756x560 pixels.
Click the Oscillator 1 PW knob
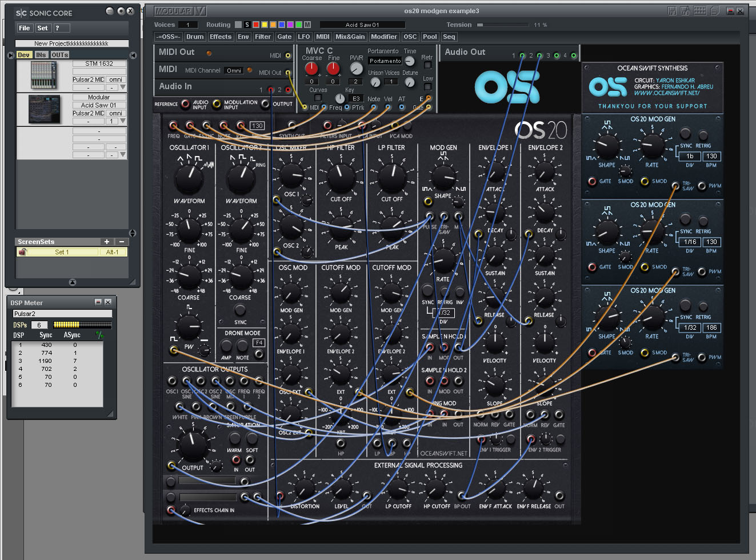pos(189,327)
